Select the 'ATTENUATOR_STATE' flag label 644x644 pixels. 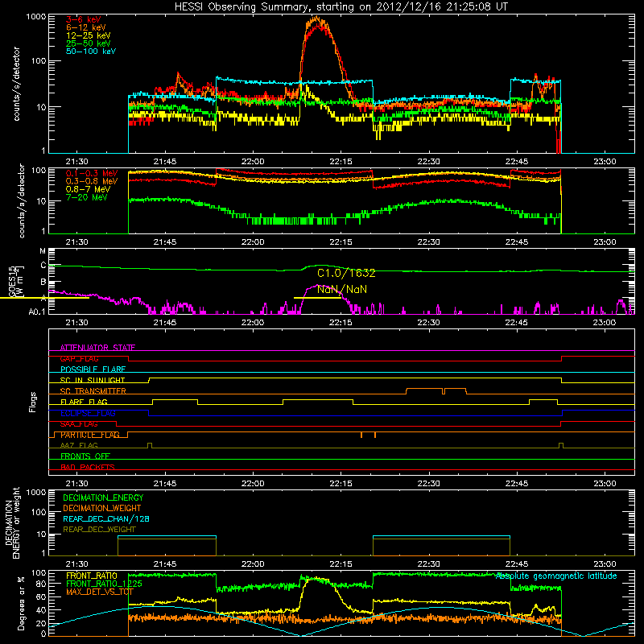97,348
